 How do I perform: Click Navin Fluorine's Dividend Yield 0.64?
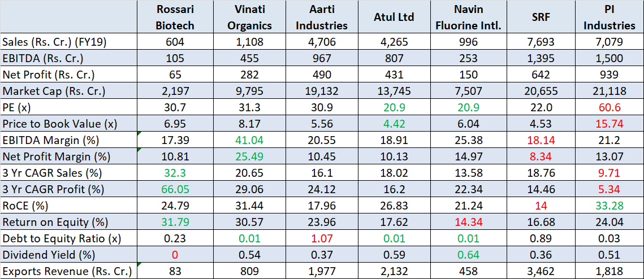coord(469,255)
